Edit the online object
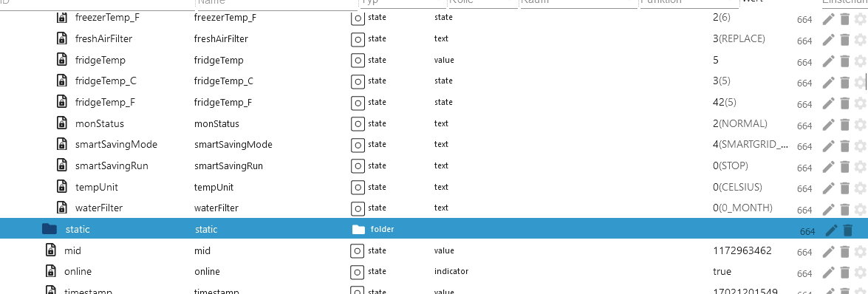 click(x=828, y=273)
